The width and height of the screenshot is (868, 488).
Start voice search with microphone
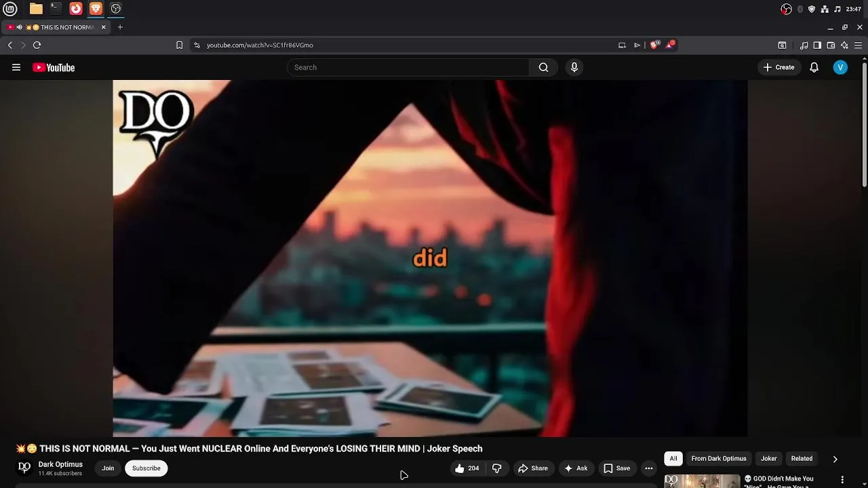(574, 67)
